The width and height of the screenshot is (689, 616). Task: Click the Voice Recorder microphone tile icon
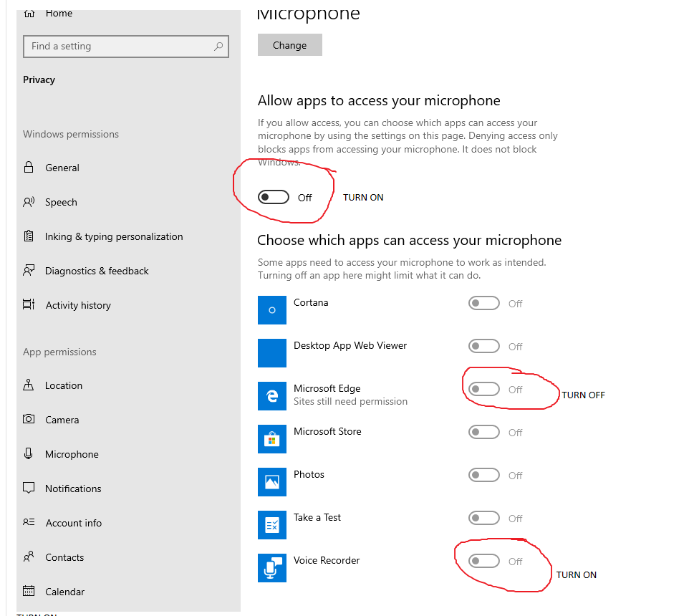coord(272,568)
